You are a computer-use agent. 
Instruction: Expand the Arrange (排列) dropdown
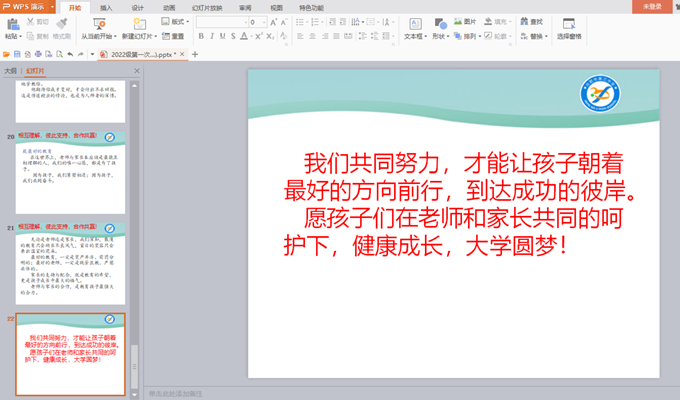pos(473,36)
